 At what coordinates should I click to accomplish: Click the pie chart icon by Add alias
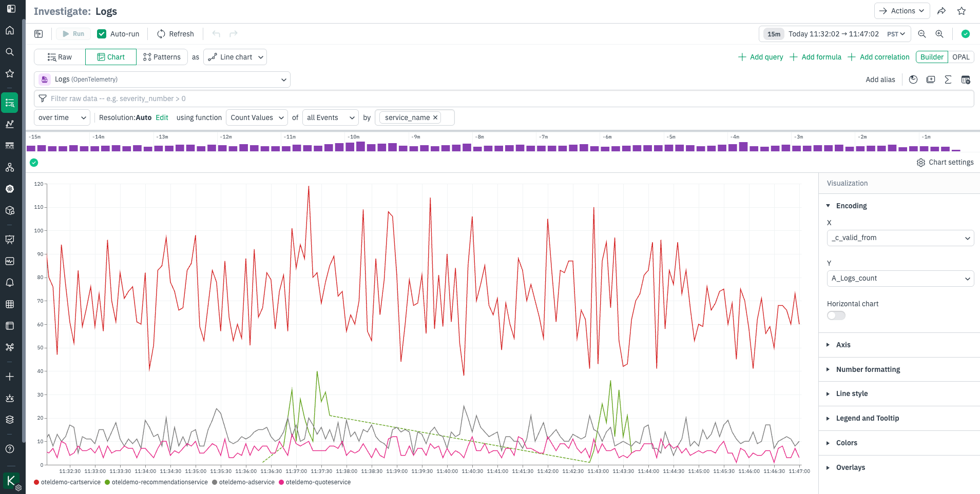pos(913,80)
